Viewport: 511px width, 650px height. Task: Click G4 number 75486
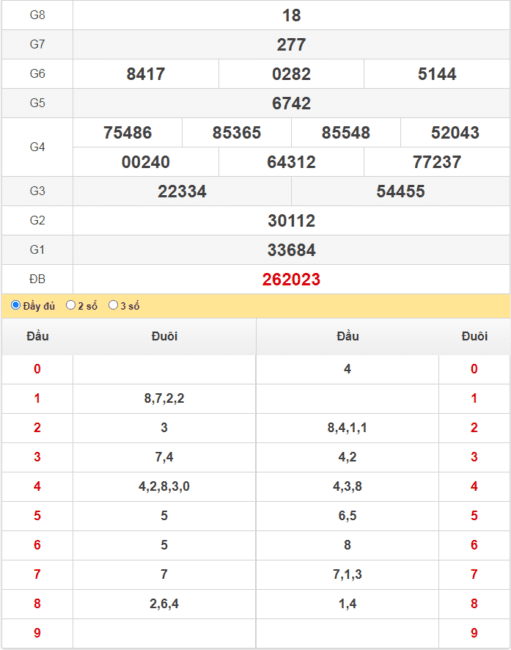[128, 133]
